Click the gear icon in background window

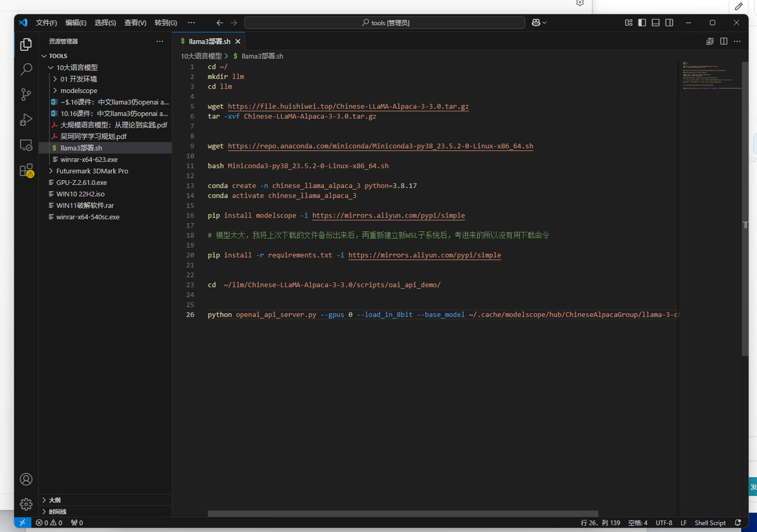(x=580, y=3)
